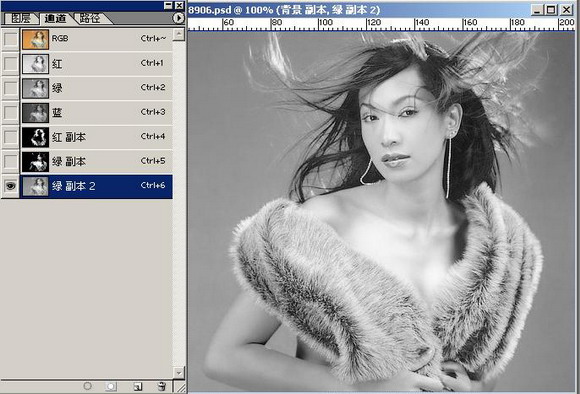Hide the 绿 副本 2 channel eye icon

pyautogui.click(x=10, y=186)
